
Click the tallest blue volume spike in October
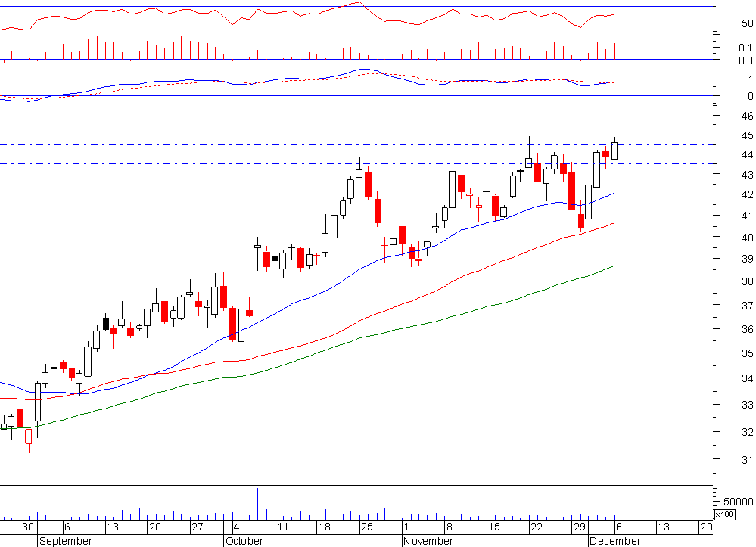click(x=257, y=504)
